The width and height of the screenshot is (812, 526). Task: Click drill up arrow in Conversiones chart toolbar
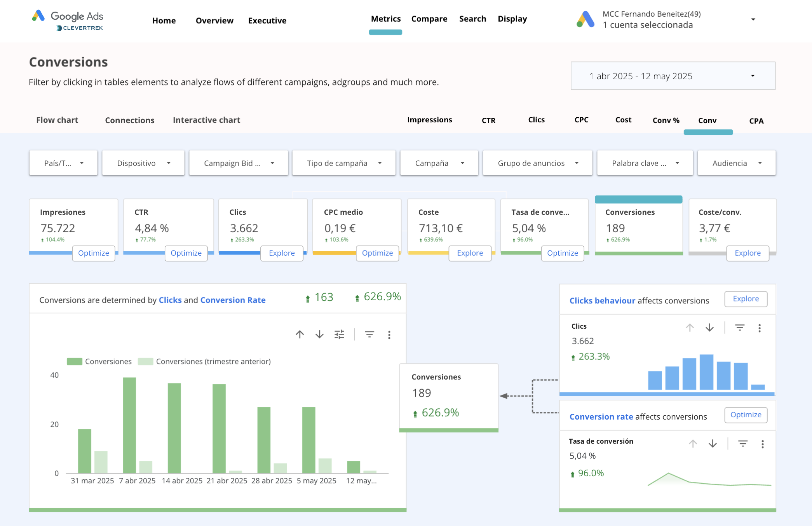[300, 334]
